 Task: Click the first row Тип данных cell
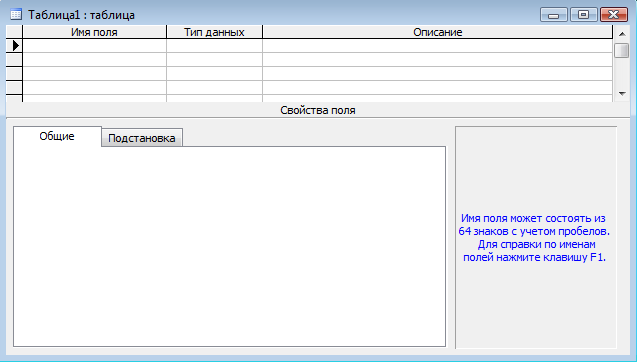[214, 46]
